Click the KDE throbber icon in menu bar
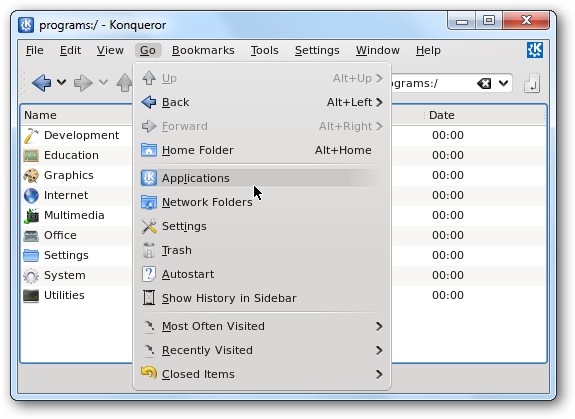Screen dimensions: 575x419 [x=535, y=50]
